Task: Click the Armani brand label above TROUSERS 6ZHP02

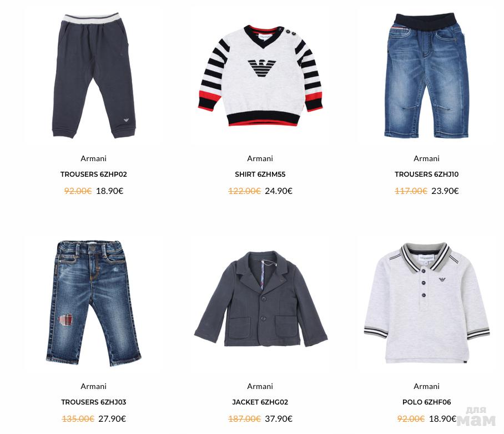Action: (x=94, y=158)
